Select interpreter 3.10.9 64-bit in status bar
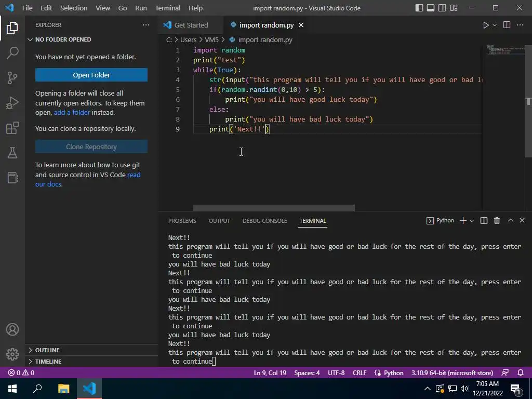The image size is (532, 399). click(452, 373)
